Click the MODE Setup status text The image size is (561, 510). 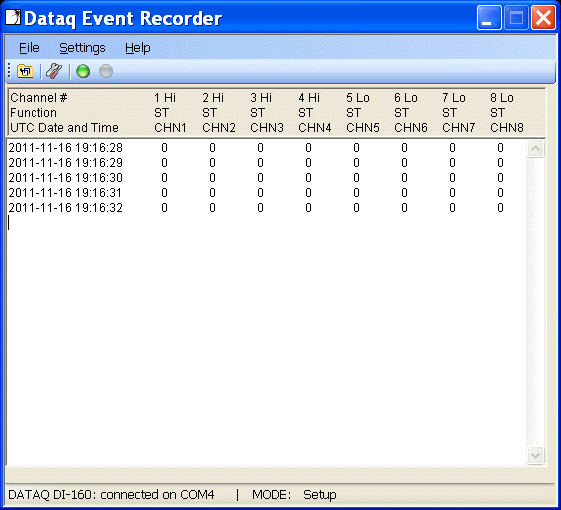pyautogui.click(x=294, y=495)
